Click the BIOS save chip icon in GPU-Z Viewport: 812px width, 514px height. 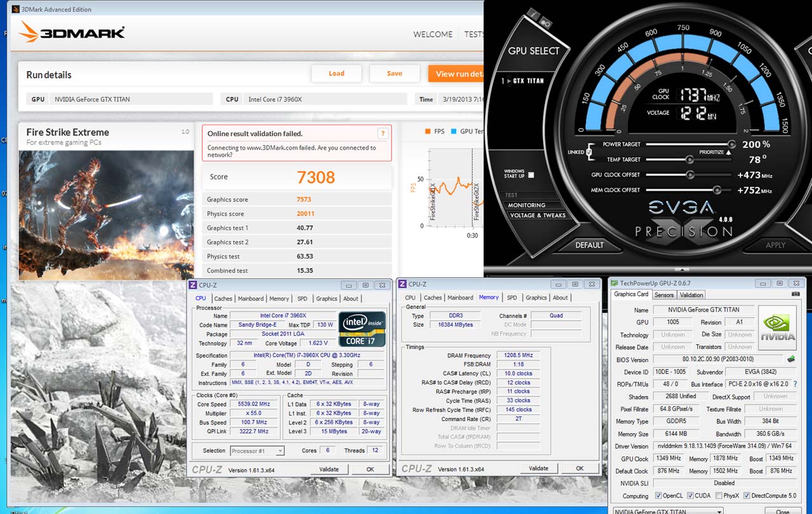point(791,359)
